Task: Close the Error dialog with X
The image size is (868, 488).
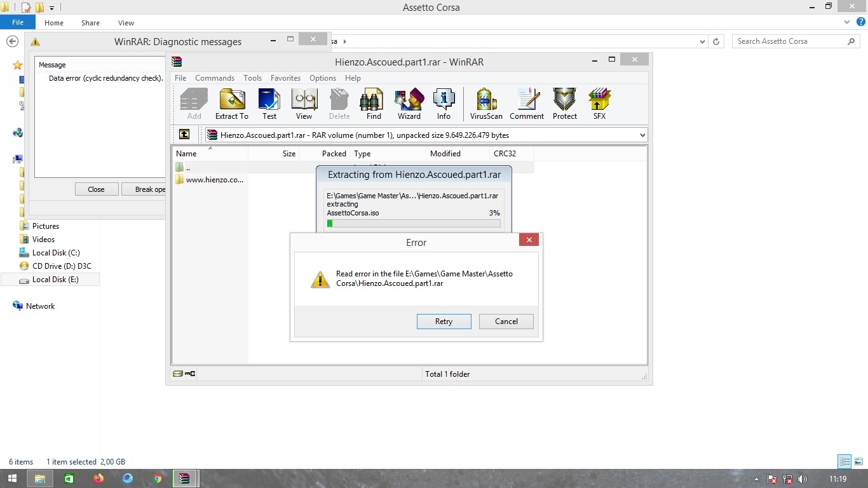Action: 529,240
